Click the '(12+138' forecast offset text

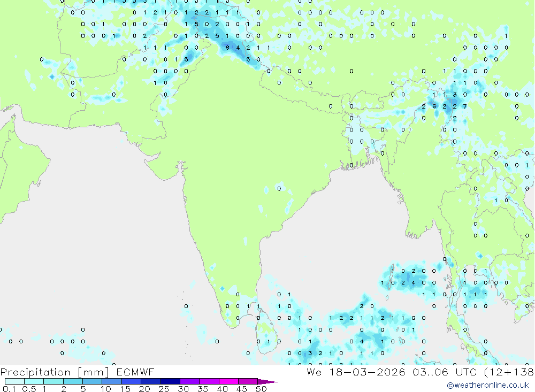coord(509,372)
